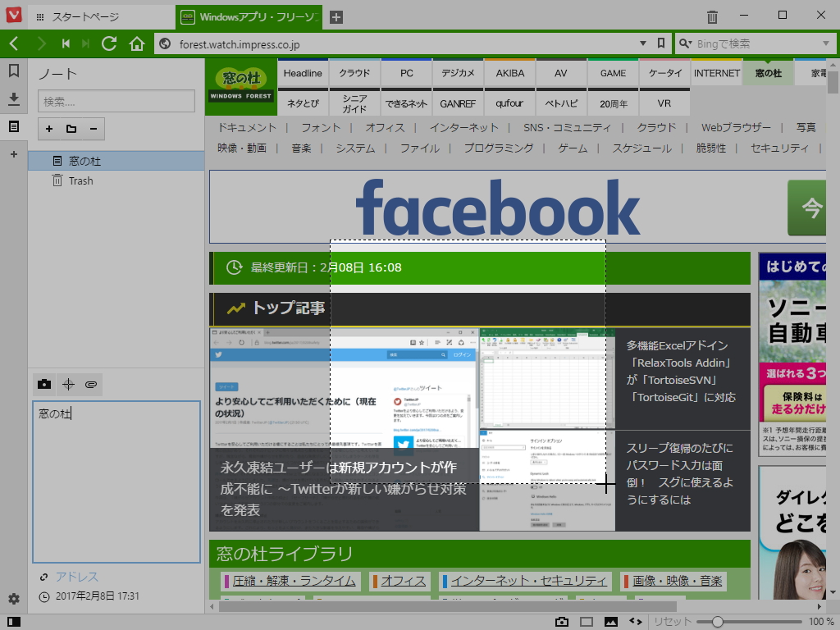This screenshot has height=630, width=840.
Task: Capture a screenshot into the note
Action: (44, 383)
